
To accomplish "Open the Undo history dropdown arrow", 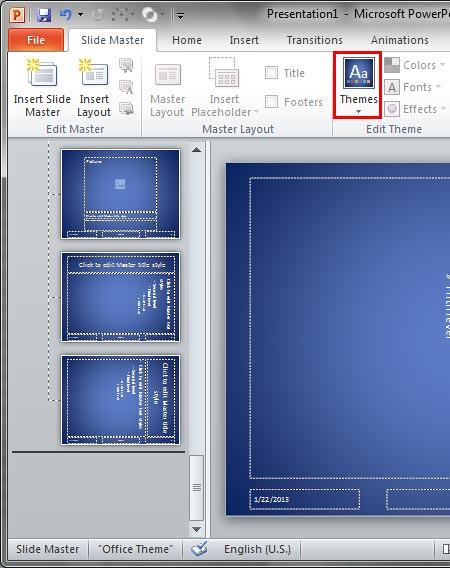I will (x=80, y=15).
